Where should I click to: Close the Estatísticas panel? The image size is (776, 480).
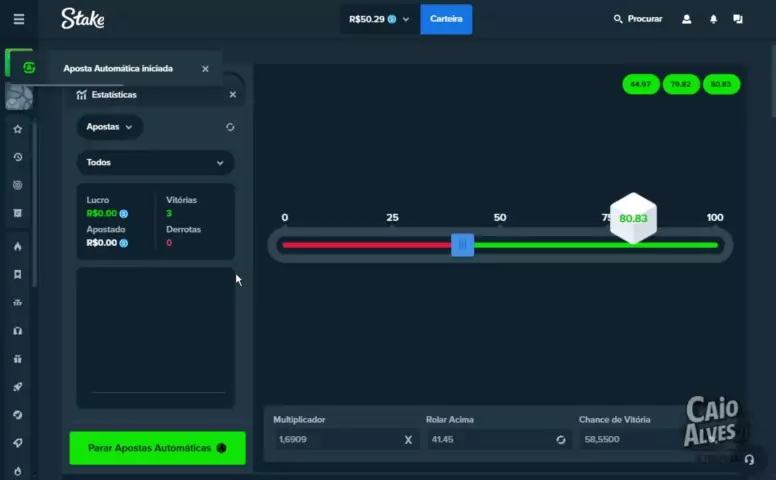(x=232, y=95)
